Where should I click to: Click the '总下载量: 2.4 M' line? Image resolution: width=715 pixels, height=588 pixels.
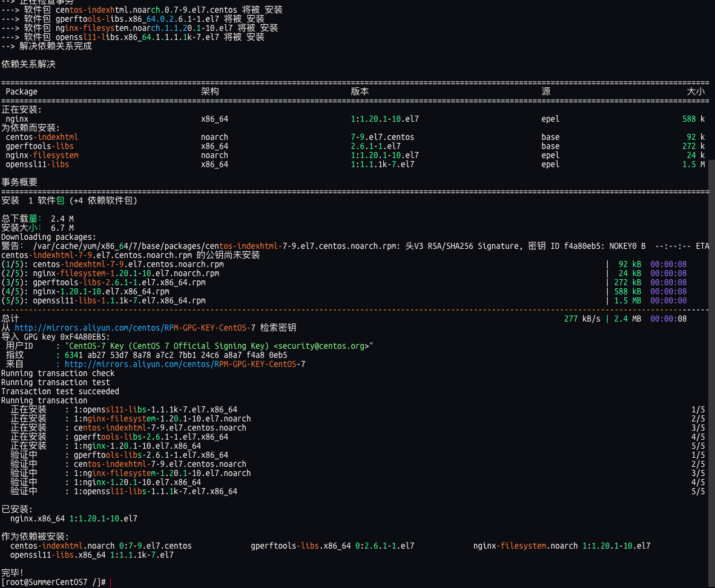(x=38, y=219)
